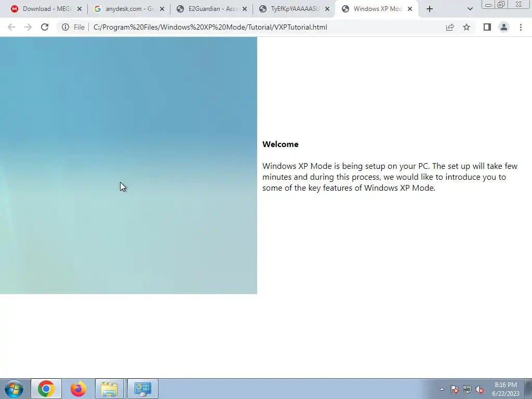532x399 pixels.
Task: Share this page icon in address bar
Action: coord(450,27)
